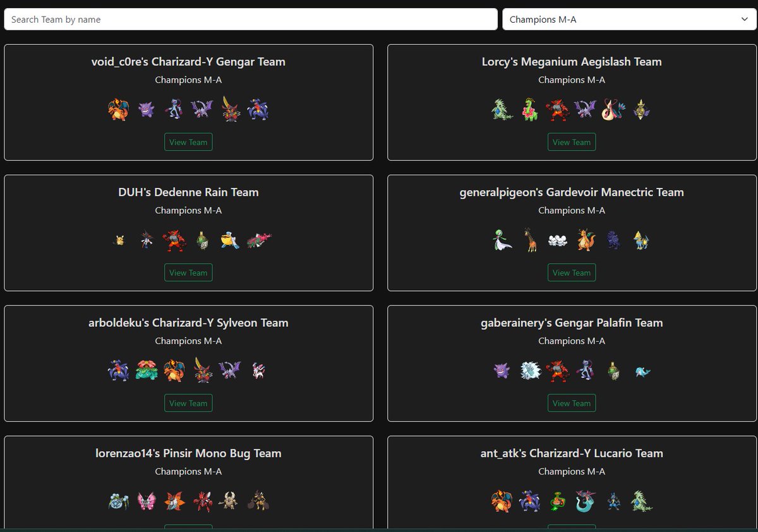Click Venusaur sprite in arboldeku's team
The image size is (758, 532).
pyautogui.click(x=147, y=370)
